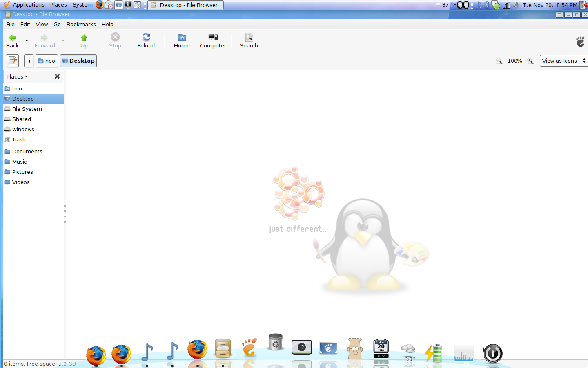Viewport: 588px width, 368px height.
Task: Click the GNOME foot throbber in toolbar
Action: click(580, 41)
